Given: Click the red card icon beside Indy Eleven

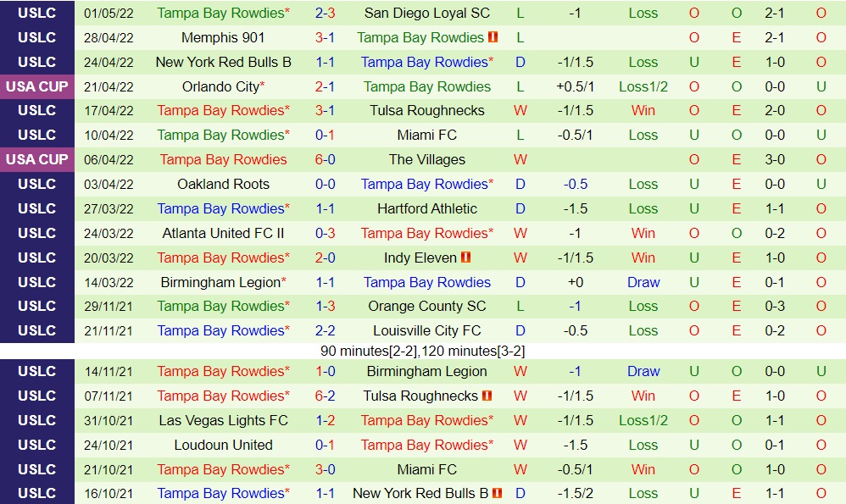Looking at the screenshot, I should (x=466, y=258).
